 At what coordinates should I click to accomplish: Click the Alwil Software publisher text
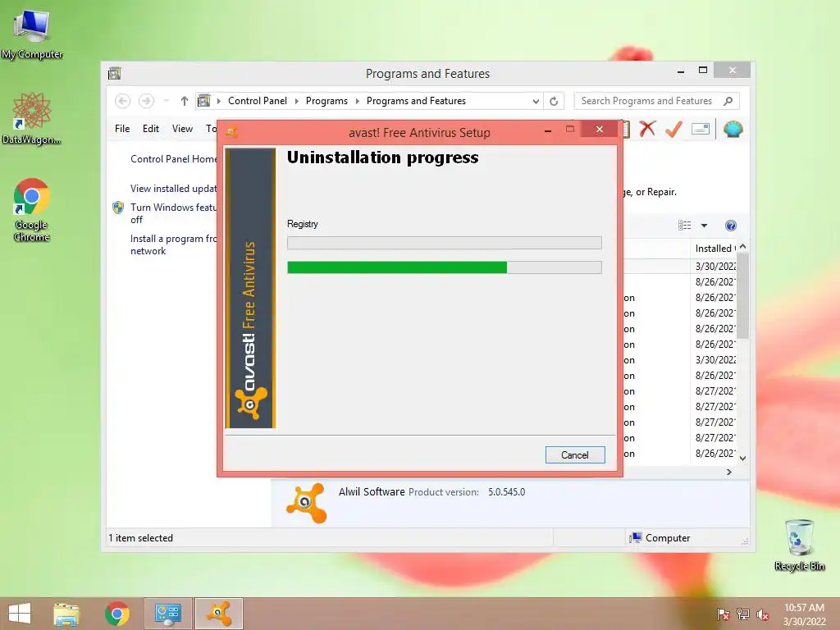point(372,492)
